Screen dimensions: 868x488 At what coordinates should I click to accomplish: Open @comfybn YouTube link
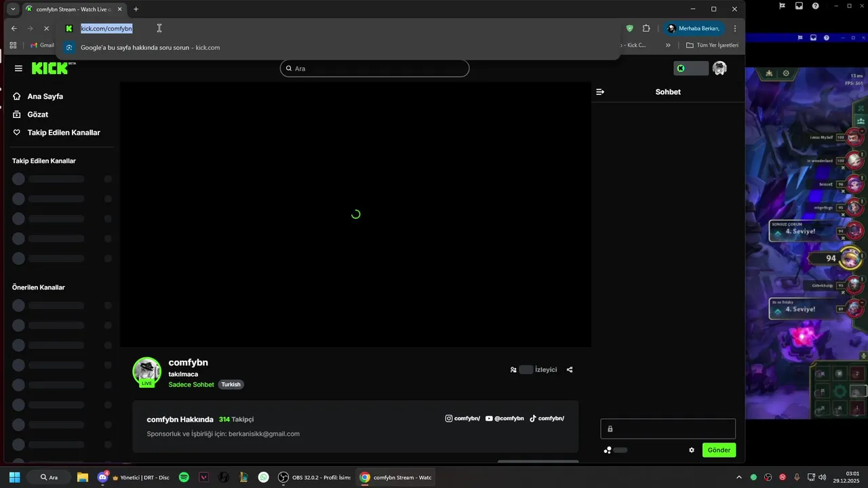tap(505, 419)
